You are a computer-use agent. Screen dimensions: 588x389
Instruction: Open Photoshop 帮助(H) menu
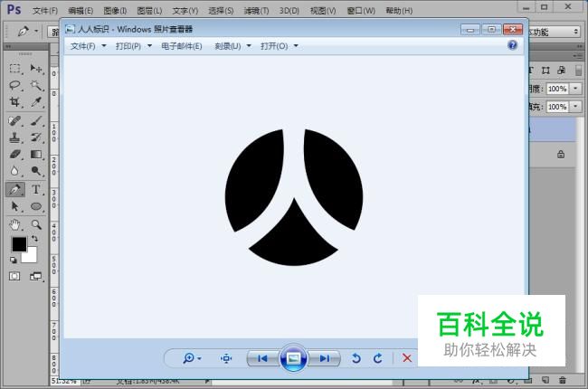(x=399, y=11)
